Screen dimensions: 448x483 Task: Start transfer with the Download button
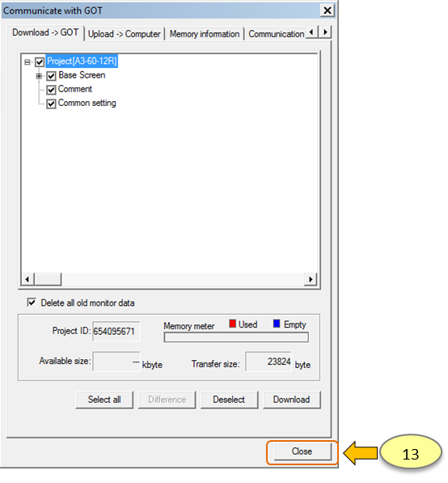(x=292, y=400)
